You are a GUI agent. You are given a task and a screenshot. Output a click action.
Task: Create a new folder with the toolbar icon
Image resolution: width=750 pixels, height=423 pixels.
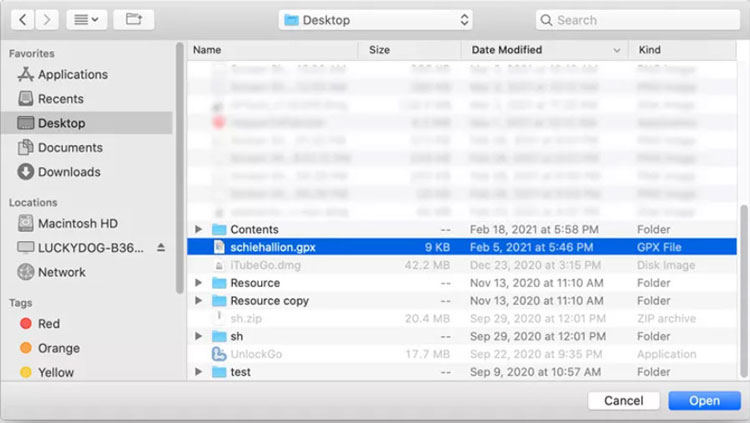(x=133, y=20)
